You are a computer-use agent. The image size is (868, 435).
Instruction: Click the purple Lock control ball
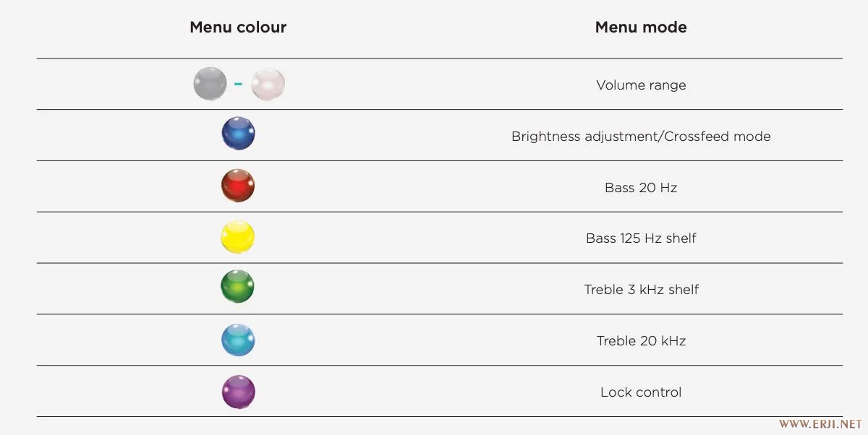[238, 392]
